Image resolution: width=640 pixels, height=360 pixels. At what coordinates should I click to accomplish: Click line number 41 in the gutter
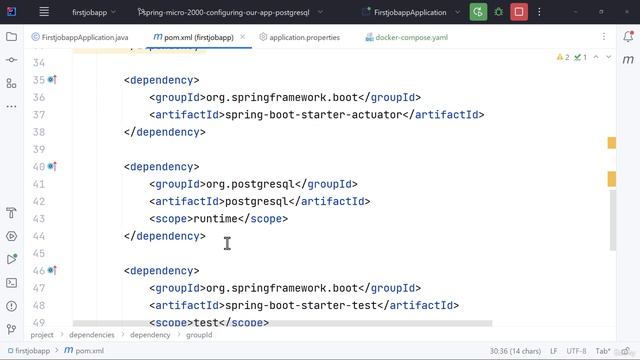tap(39, 184)
